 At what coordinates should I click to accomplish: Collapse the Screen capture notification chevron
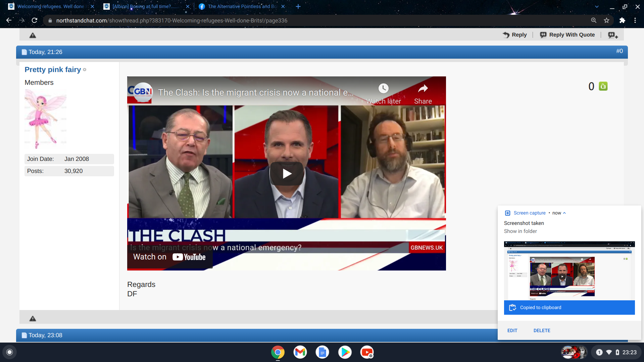(x=564, y=213)
